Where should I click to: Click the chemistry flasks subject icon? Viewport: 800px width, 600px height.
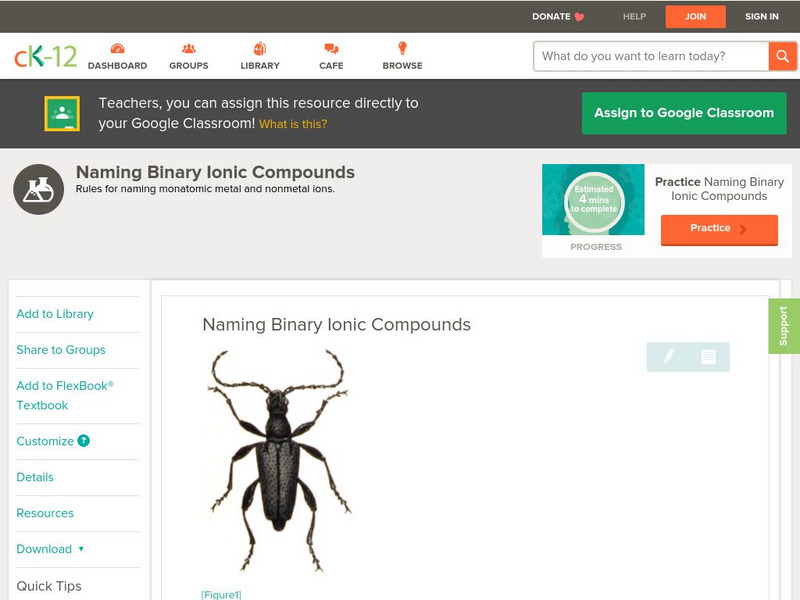click(x=39, y=189)
